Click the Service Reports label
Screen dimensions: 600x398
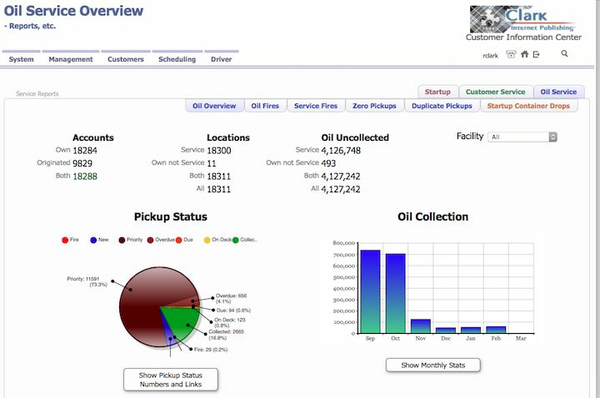pyautogui.click(x=38, y=94)
